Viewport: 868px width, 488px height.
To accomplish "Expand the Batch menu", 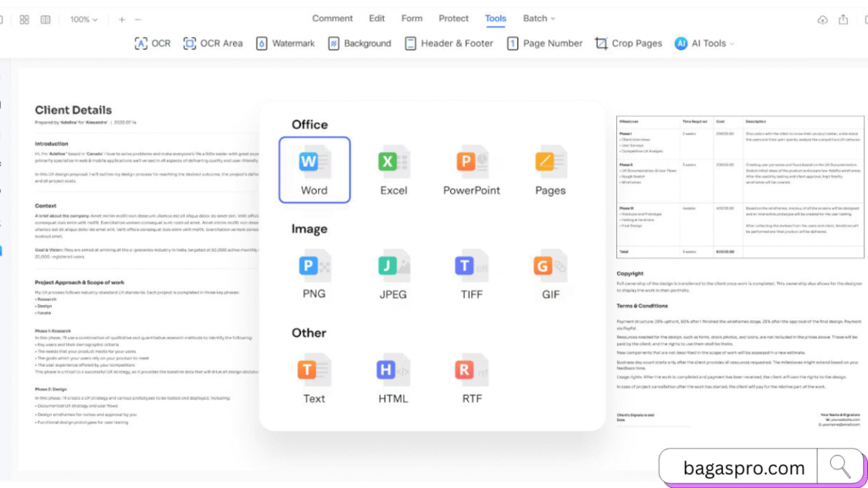I will click(x=539, y=19).
